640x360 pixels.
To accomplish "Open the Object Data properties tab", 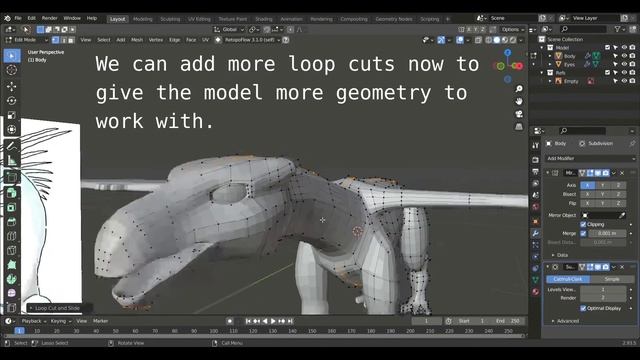I will point(536,280).
